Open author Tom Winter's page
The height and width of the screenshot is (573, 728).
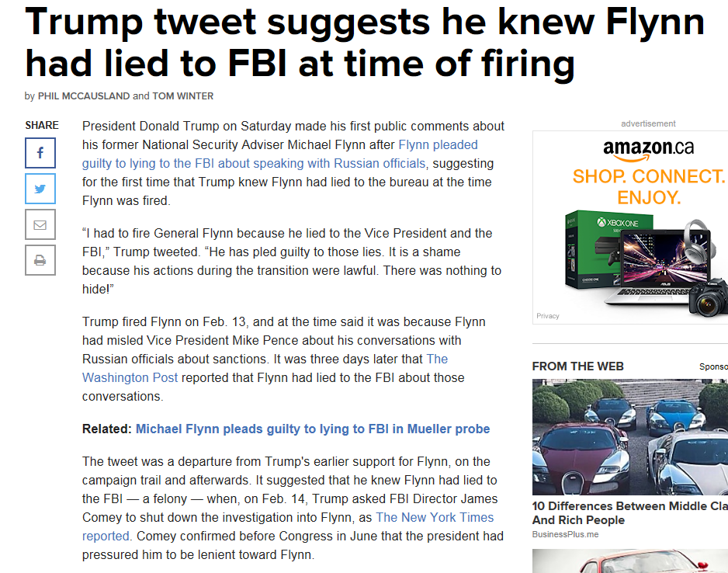183,96
